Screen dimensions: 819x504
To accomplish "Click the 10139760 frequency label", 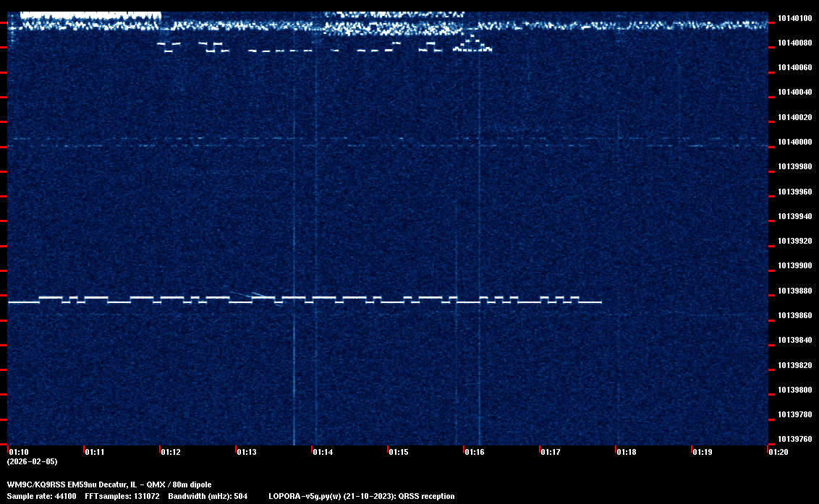I will click(x=795, y=439).
